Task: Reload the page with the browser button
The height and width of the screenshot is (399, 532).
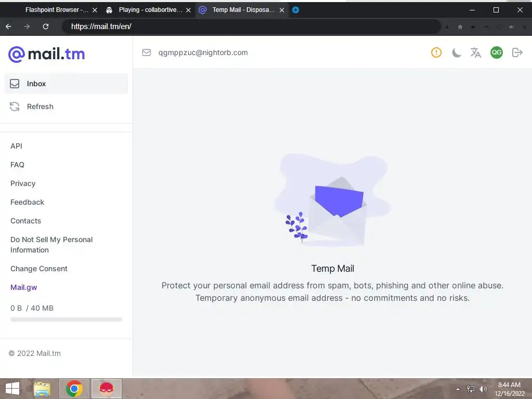Action: coord(46,26)
